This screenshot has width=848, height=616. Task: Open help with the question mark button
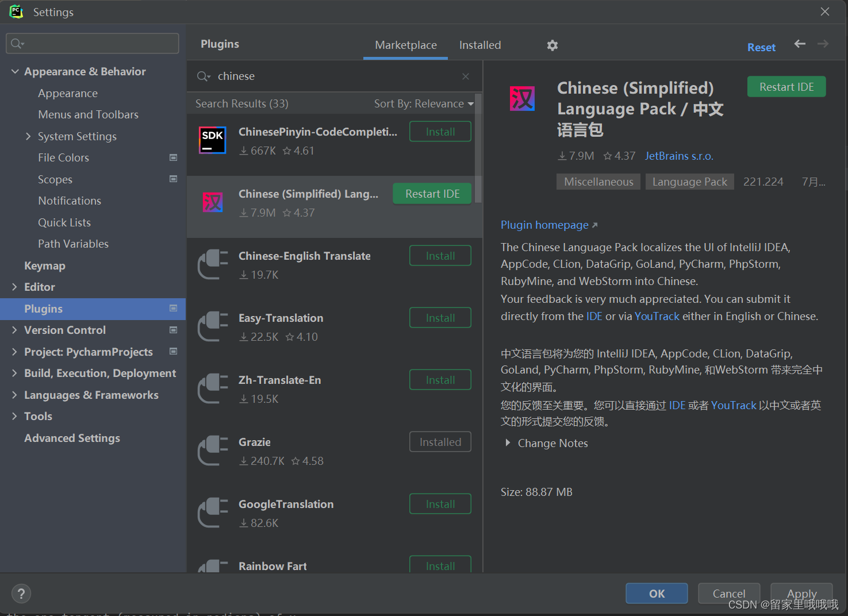coord(21,594)
